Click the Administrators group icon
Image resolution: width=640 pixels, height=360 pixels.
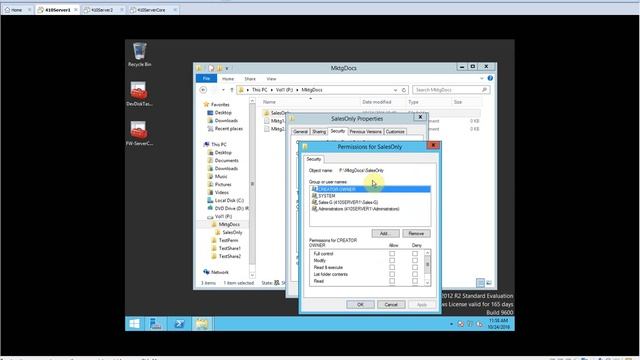coord(314,209)
